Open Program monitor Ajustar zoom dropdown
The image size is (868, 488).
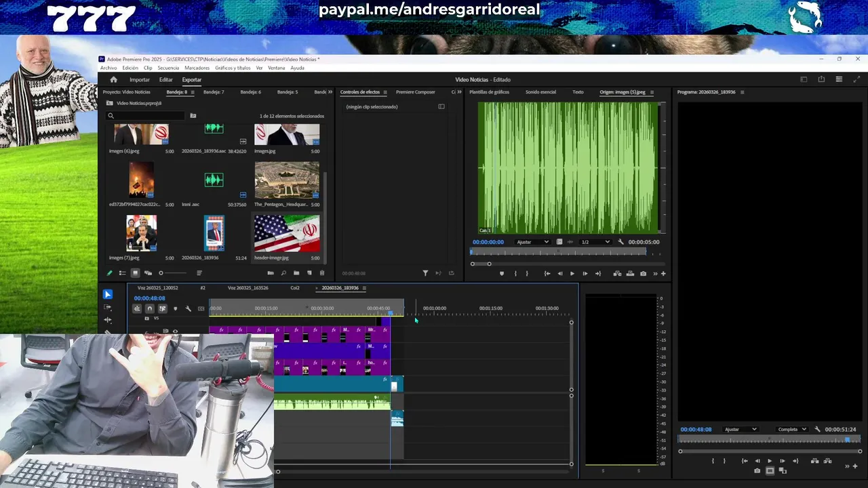tap(741, 429)
